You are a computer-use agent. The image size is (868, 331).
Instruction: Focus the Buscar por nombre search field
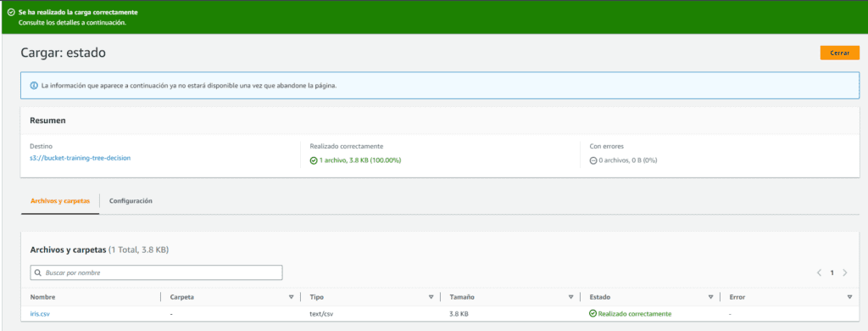point(157,272)
